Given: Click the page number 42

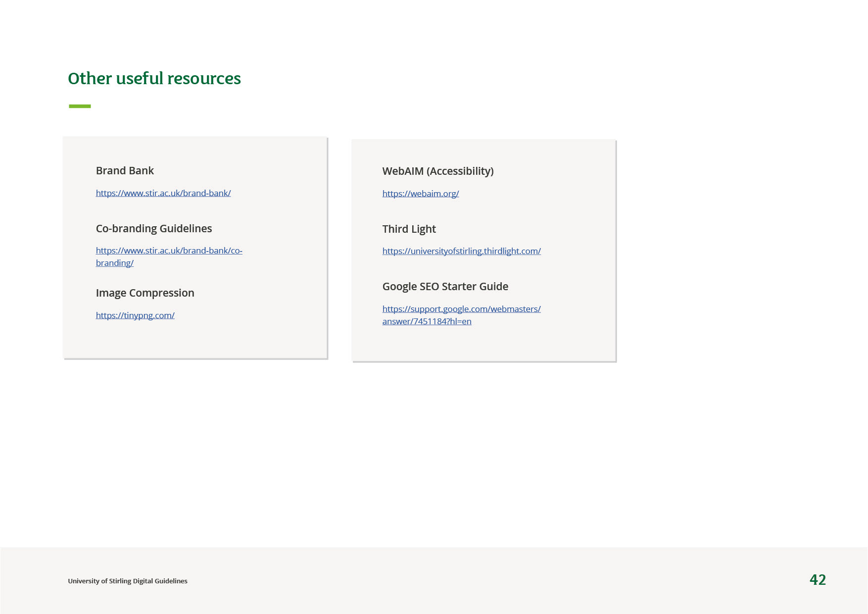Looking at the screenshot, I should (818, 580).
